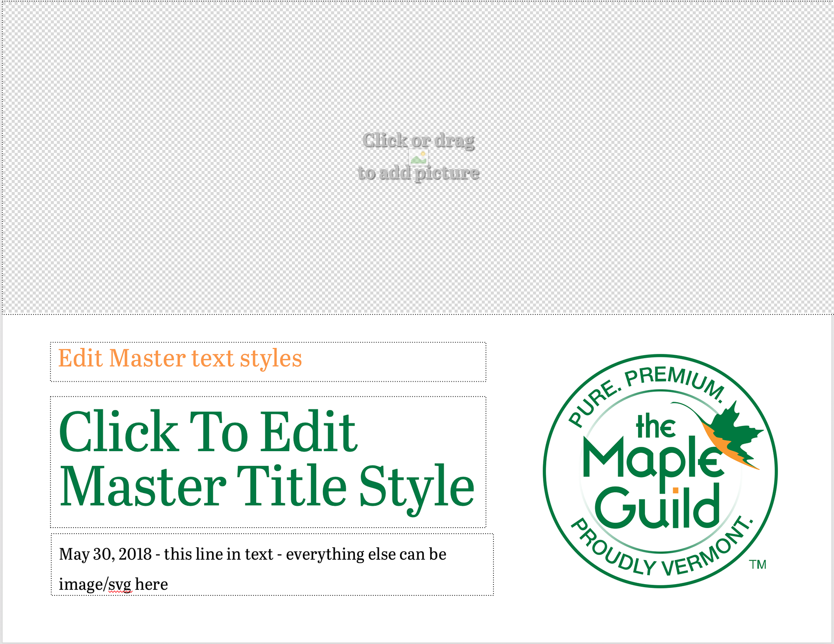This screenshot has height=644, width=834.
Task: Click the "May 30, 2018" date text
Action: pos(105,554)
